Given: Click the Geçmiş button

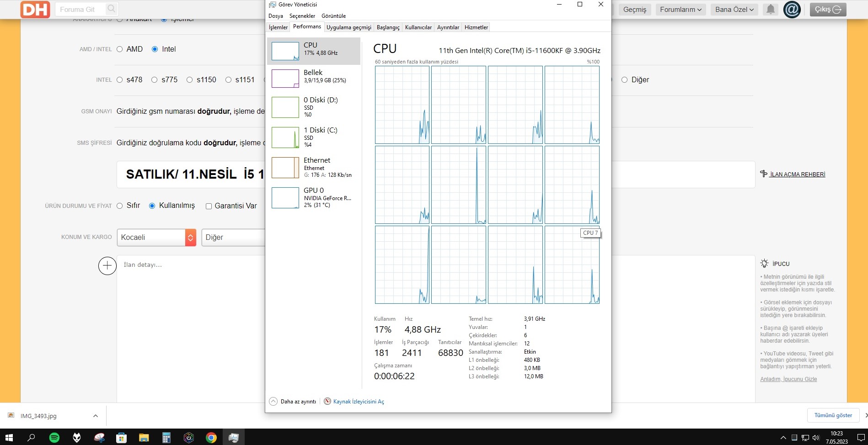Looking at the screenshot, I should pyautogui.click(x=635, y=9).
